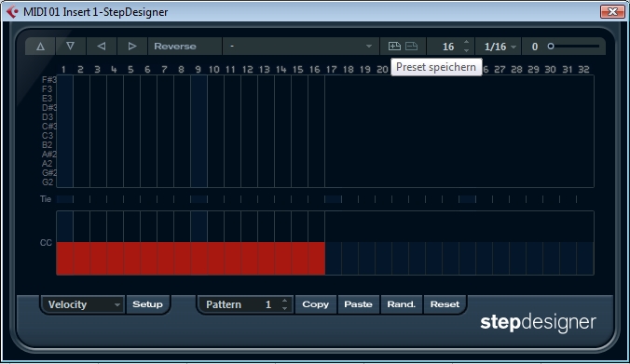
Task: Open the preset selection dropdown
Action: click(x=300, y=47)
